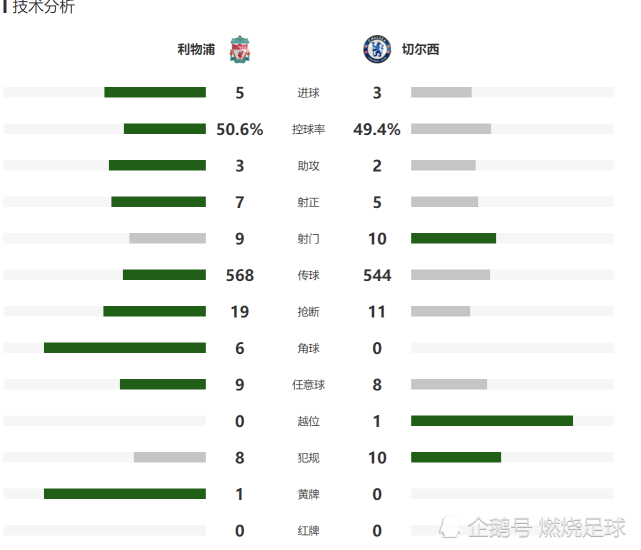This screenshot has width=641, height=550.
Task: Select the 切尔西 team name
Action: click(420, 49)
